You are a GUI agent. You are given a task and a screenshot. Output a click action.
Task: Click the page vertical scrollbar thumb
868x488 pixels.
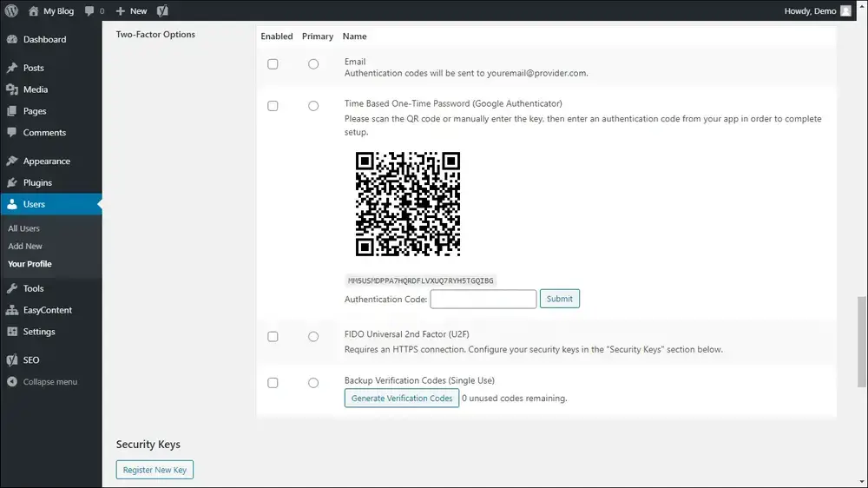click(x=862, y=342)
